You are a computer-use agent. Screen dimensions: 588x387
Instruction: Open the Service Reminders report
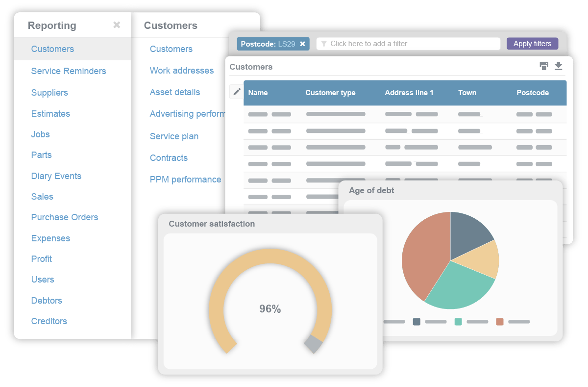[x=69, y=71]
